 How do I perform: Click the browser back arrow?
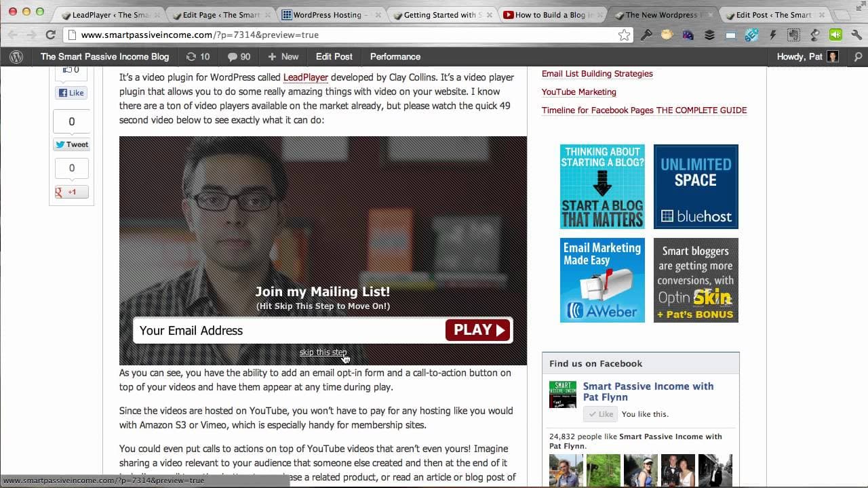click(12, 35)
